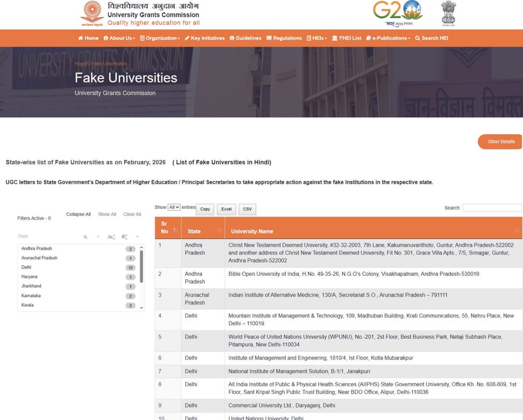The height and width of the screenshot is (420, 523).
Task: Open Search HEI menu item
Action: coord(431,38)
